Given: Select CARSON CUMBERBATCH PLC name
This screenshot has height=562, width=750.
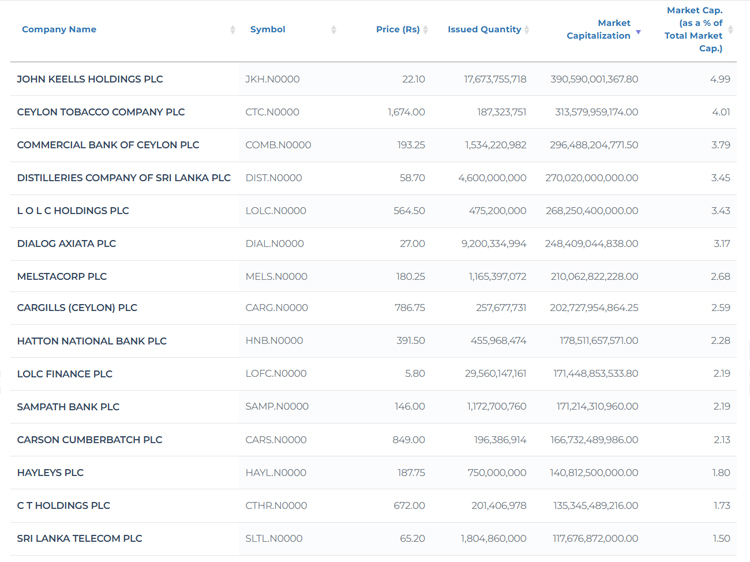Looking at the screenshot, I should [x=89, y=440].
